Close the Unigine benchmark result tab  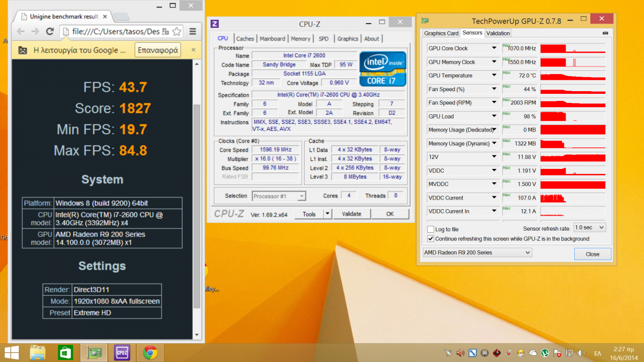105,16
